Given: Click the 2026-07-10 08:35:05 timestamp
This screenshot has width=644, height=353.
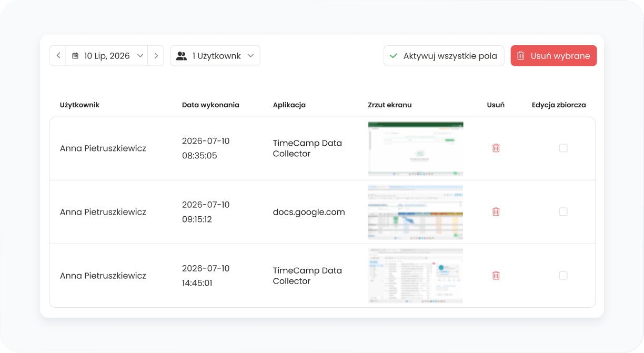Looking at the screenshot, I should tap(206, 148).
